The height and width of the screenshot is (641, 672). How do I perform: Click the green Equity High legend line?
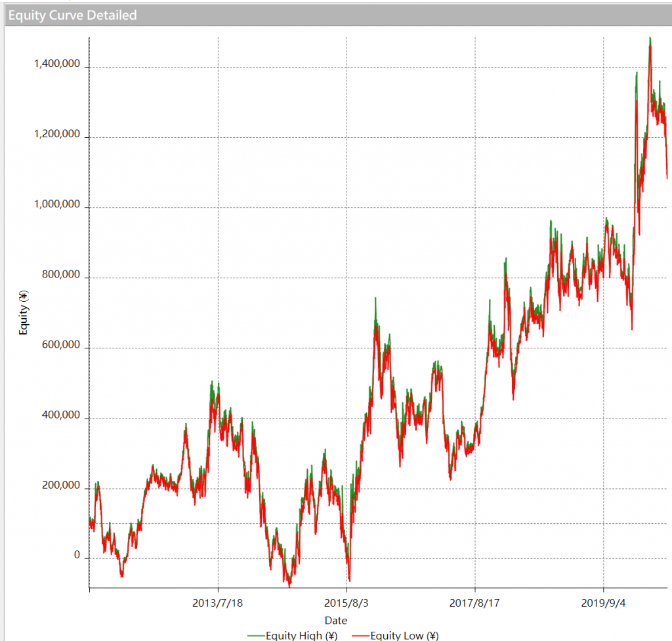[x=256, y=634]
